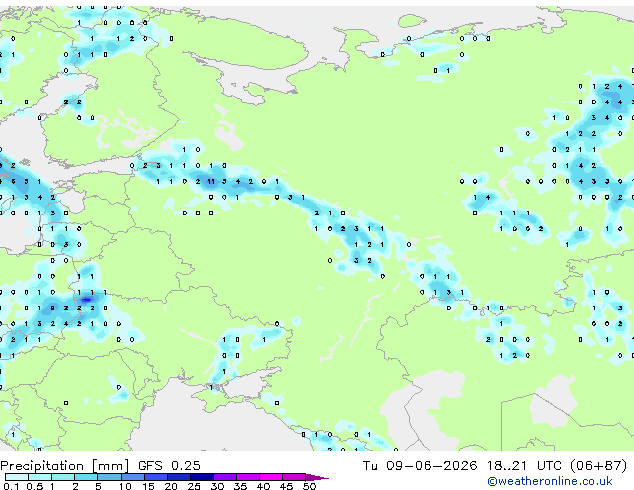Click the '50' legend scale label
The height and width of the screenshot is (490, 634).
[x=309, y=486]
